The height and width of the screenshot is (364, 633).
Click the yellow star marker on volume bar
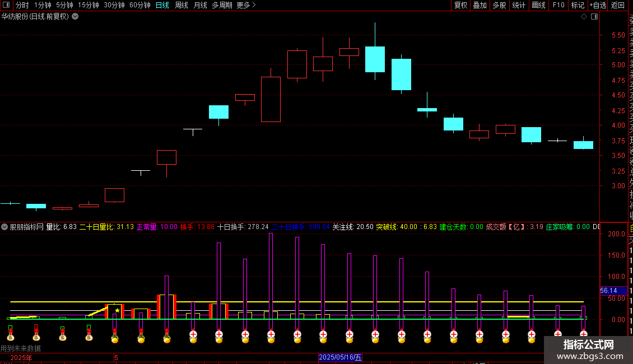click(117, 310)
